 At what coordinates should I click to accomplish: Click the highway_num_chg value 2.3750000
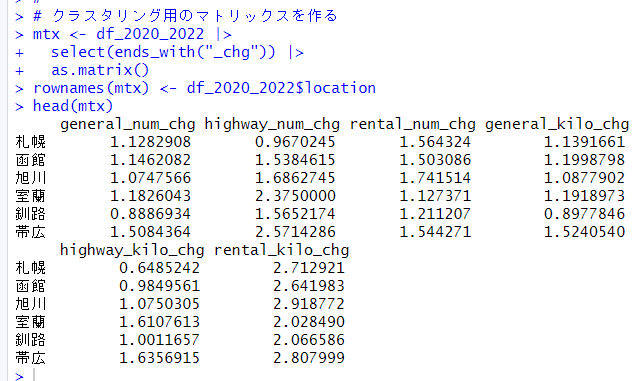295,196
